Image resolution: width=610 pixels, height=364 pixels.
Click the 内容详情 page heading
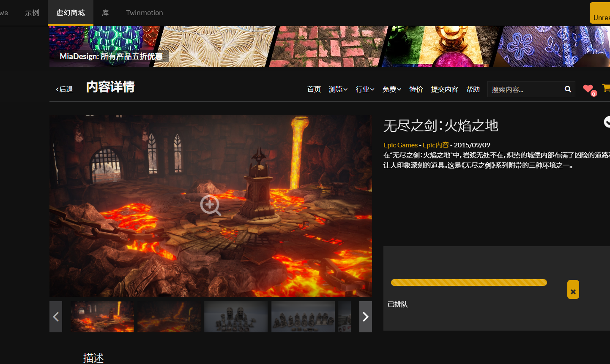point(110,87)
